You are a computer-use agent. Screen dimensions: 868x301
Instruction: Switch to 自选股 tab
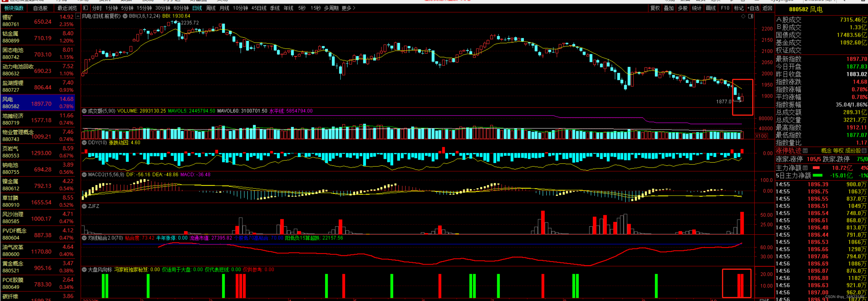(40, 8)
